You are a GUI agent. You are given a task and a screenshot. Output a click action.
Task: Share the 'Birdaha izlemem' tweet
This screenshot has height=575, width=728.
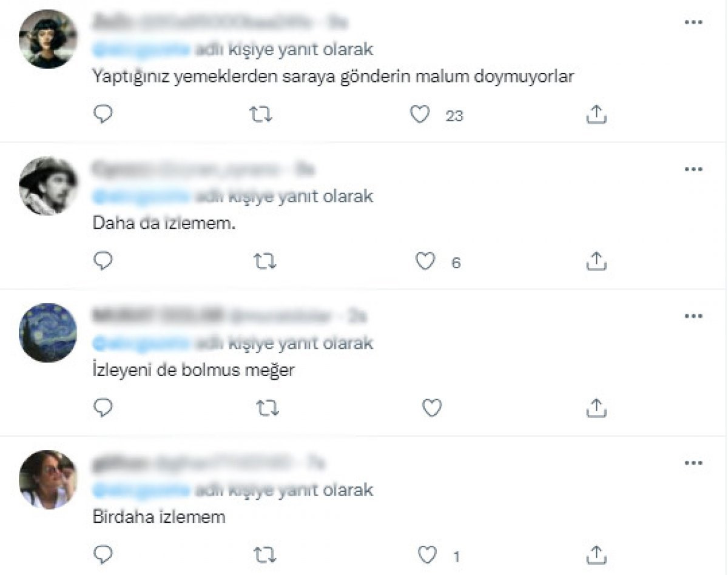point(596,554)
